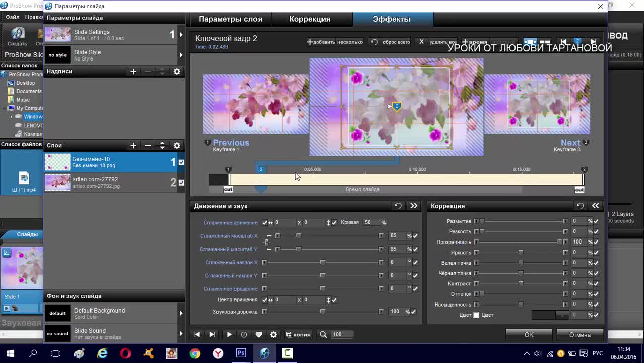The height and width of the screenshot is (363, 644).
Task: Click Отмена to cancel the dialog
Action: point(580,335)
